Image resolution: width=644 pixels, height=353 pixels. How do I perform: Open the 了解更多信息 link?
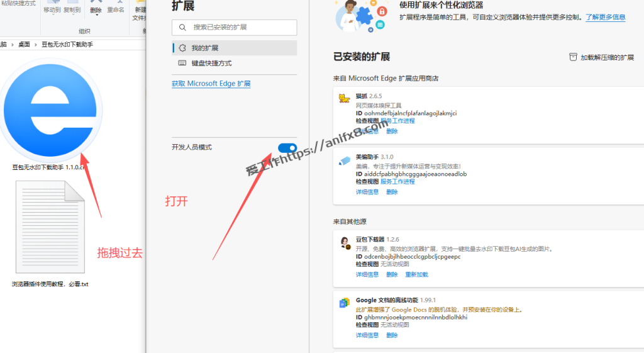605,18
